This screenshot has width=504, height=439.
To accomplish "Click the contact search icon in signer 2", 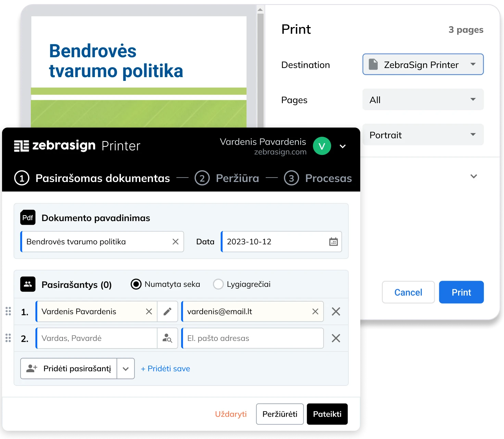I will point(167,338).
